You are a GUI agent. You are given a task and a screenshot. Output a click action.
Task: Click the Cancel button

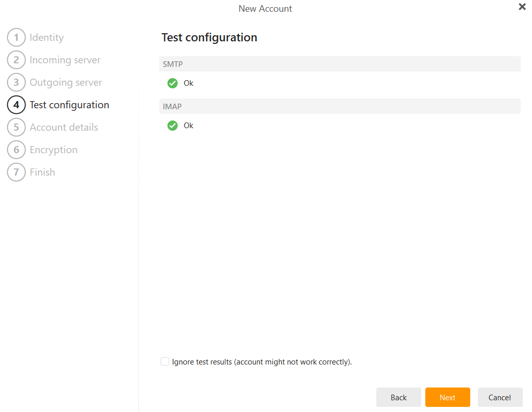500,397
